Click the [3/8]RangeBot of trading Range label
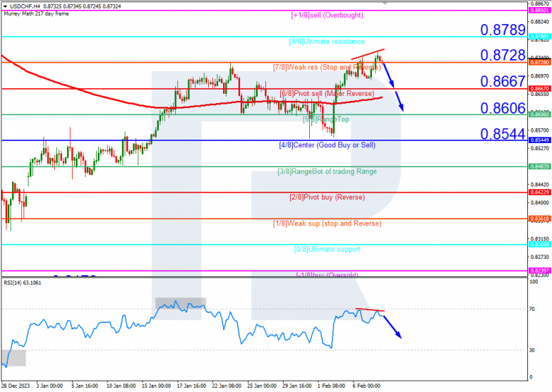 coord(327,171)
